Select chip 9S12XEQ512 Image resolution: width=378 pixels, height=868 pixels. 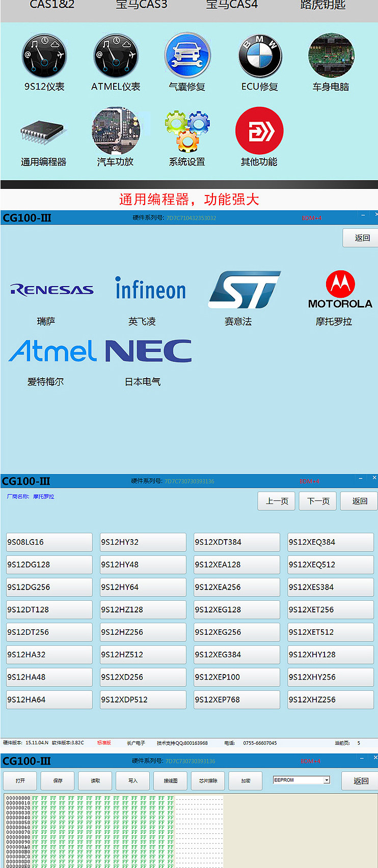pos(331,565)
